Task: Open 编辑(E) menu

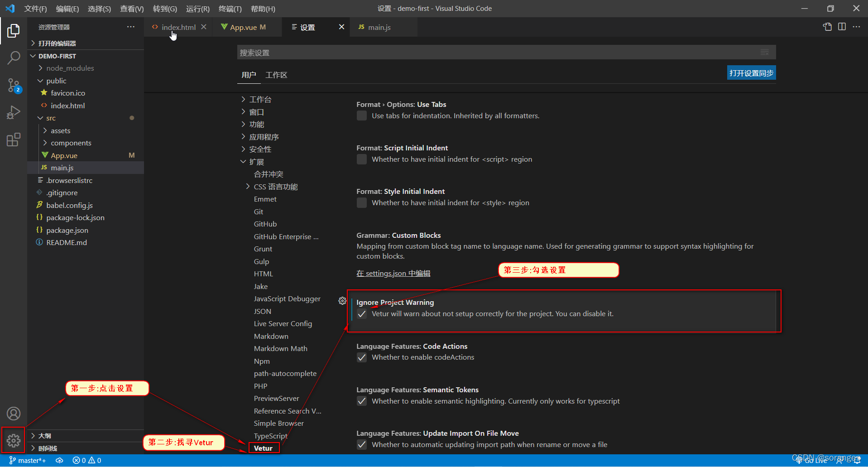Action: 67,9
